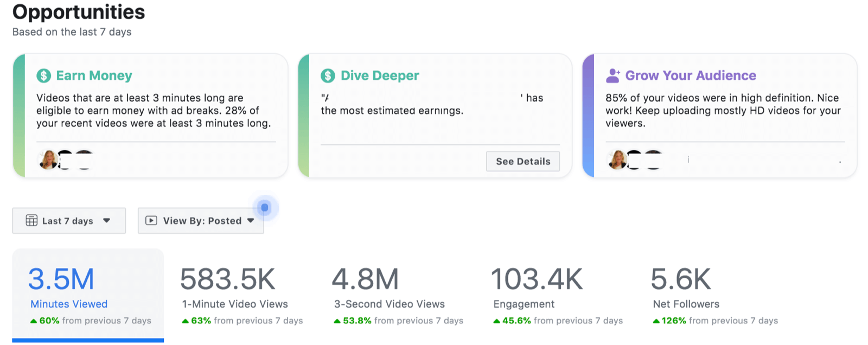The image size is (868, 345).
Task: Click the blue pulsing notification dot
Action: pos(265,208)
